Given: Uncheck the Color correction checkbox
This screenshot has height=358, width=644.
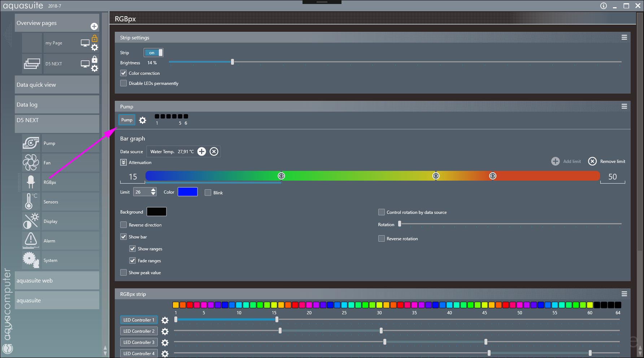Looking at the screenshot, I should [123, 73].
